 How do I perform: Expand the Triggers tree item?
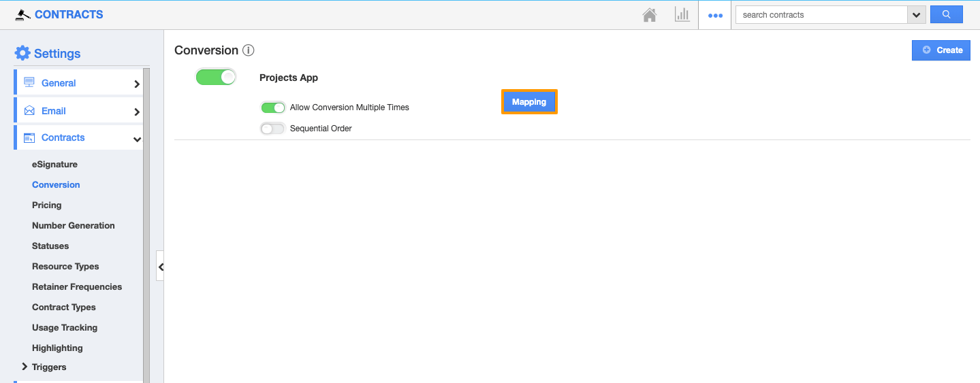click(x=25, y=367)
